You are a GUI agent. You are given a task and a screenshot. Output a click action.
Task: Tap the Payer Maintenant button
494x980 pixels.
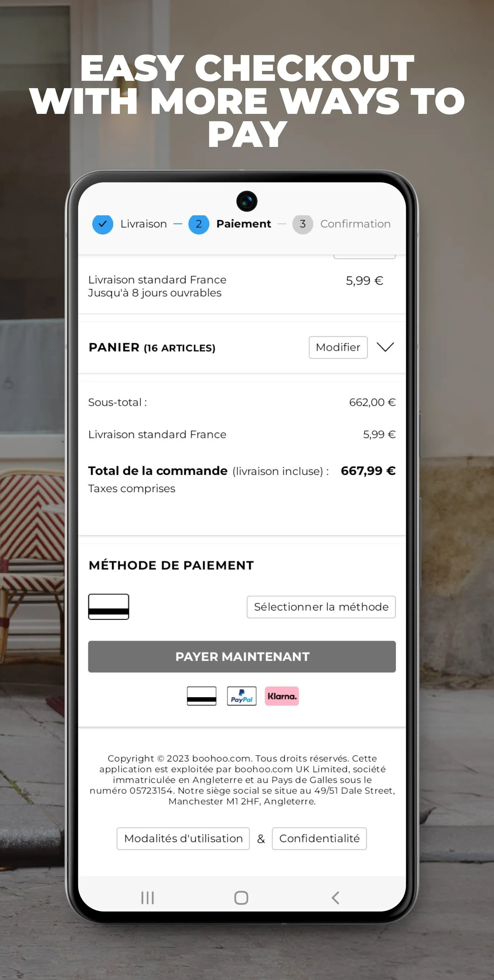click(242, 657)
